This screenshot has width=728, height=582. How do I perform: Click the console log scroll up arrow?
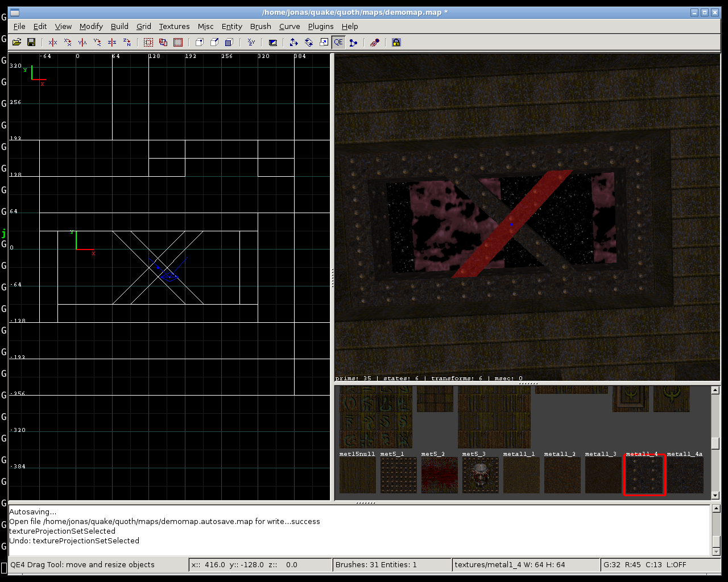point(716,509)
